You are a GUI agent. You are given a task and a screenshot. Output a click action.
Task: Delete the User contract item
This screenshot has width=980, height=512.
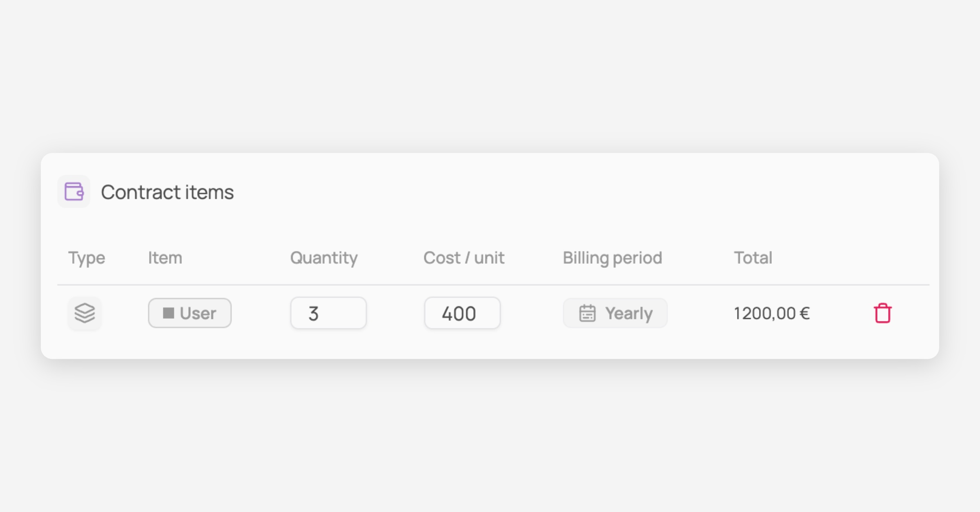tap(882, 313)
